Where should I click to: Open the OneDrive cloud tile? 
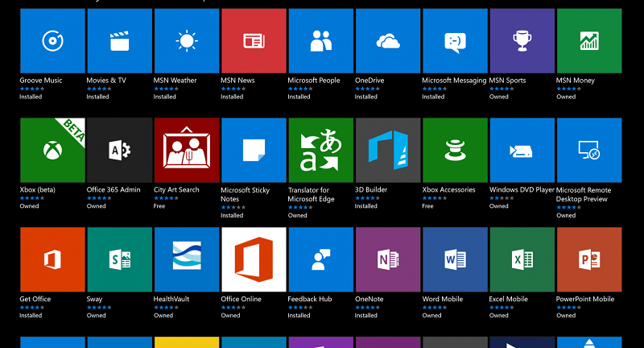point(387,41)
